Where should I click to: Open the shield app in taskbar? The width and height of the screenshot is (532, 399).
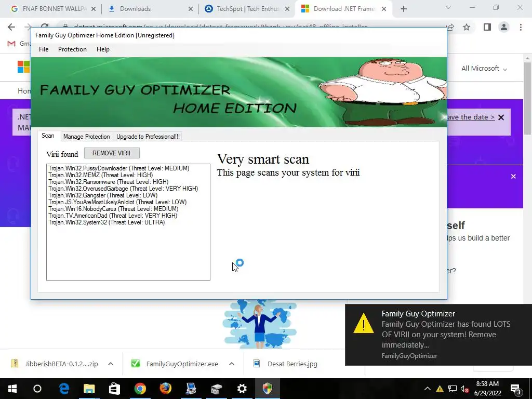pos(268,389)
